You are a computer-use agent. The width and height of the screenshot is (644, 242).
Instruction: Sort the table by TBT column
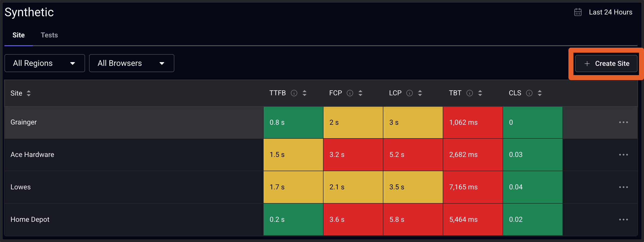[x=480, y=93]
